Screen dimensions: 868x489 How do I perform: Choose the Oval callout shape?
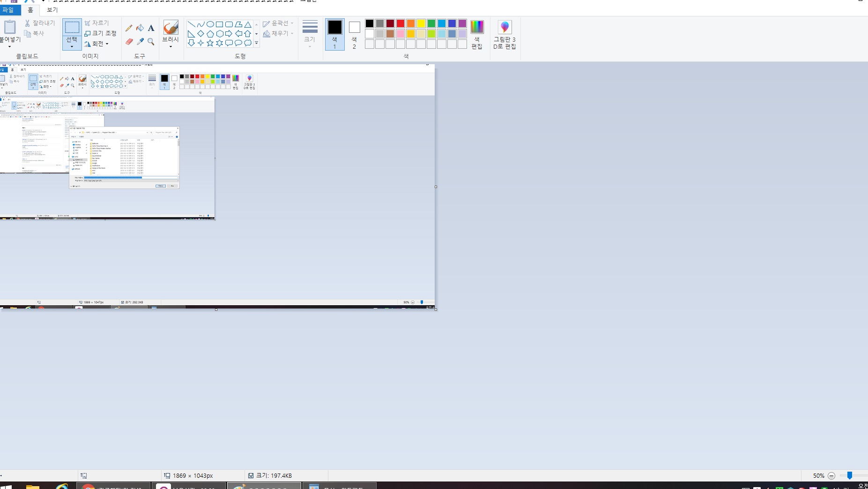pos(238,43)
